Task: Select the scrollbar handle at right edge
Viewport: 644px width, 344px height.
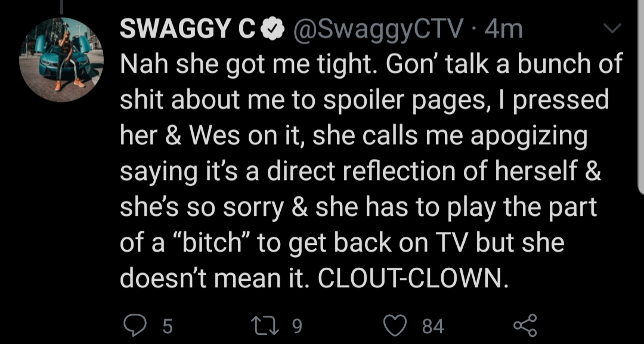Action: click(640, 97)
